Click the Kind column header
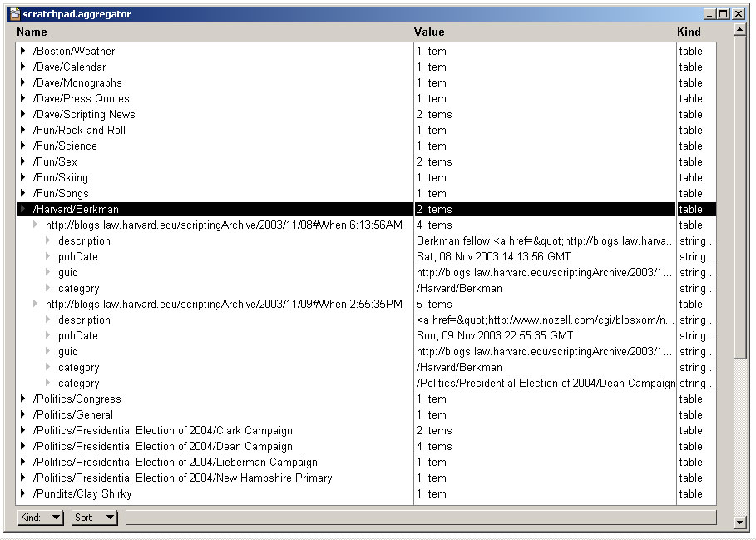This screenshot has height=540, width=756. [x=689, y=32]
